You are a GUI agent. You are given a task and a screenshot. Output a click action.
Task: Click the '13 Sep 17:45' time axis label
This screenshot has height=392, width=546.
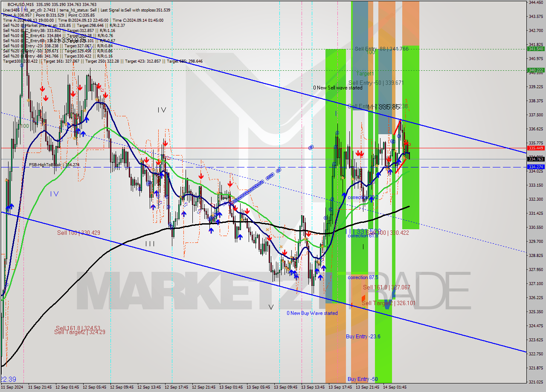(340, 387)
